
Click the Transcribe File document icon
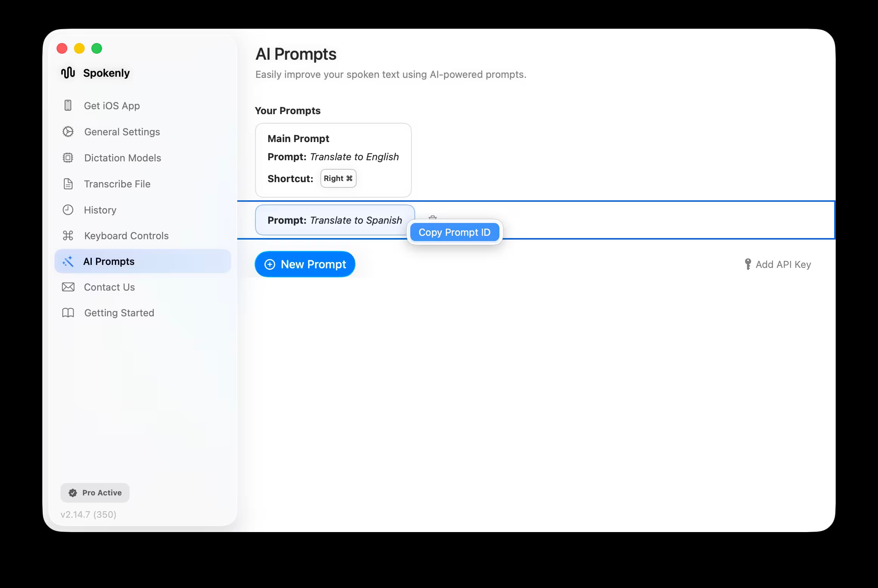pos(68,184)
